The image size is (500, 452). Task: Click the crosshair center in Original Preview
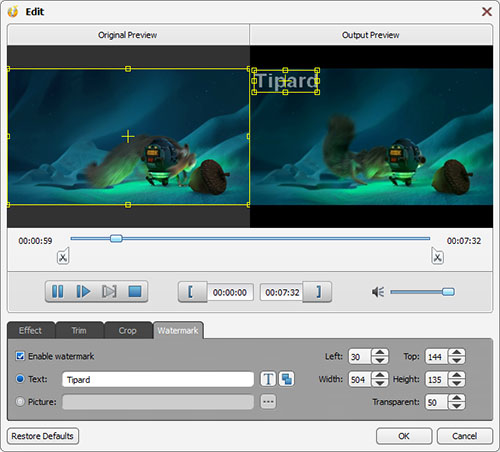point(128,136)
